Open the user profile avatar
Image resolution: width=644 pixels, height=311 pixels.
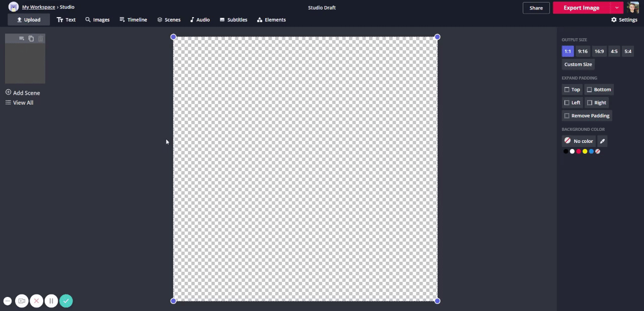(x=632, y=8)
